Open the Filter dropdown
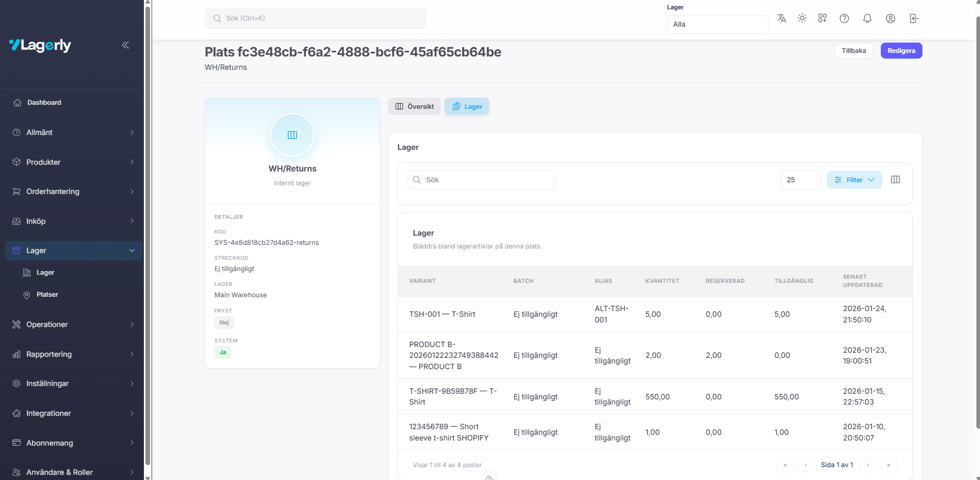The height and width of the screenshot is (480, 980). click(854, 180)
